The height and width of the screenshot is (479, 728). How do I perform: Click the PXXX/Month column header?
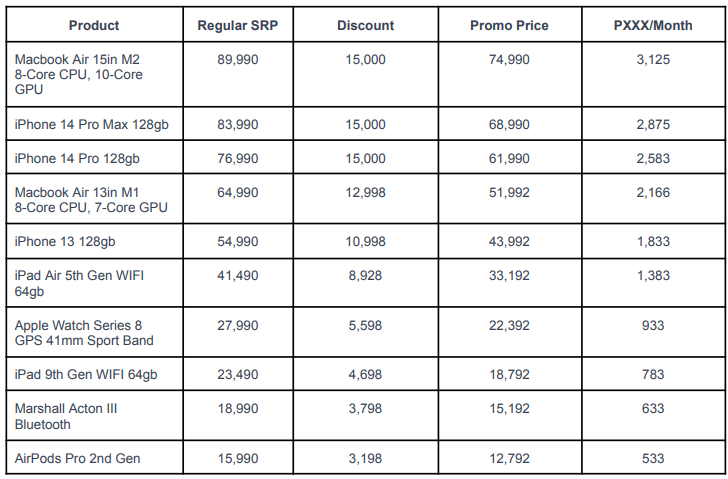653,25
